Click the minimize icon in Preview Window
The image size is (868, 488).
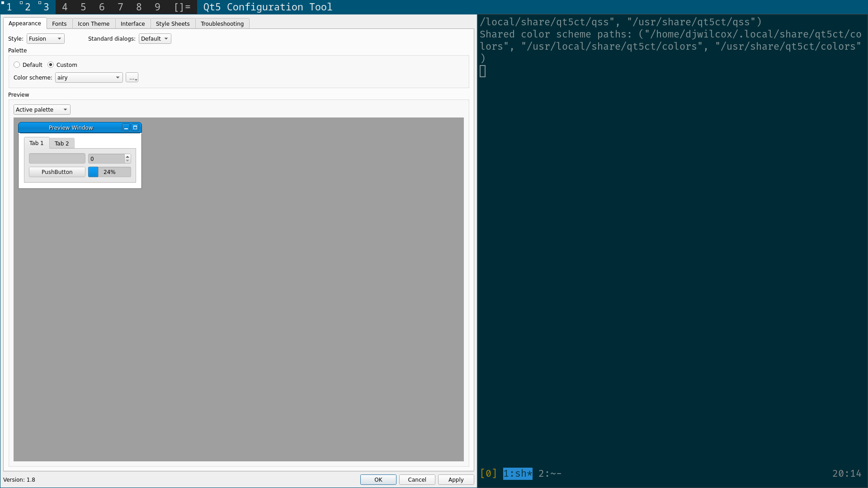point(126,127)
